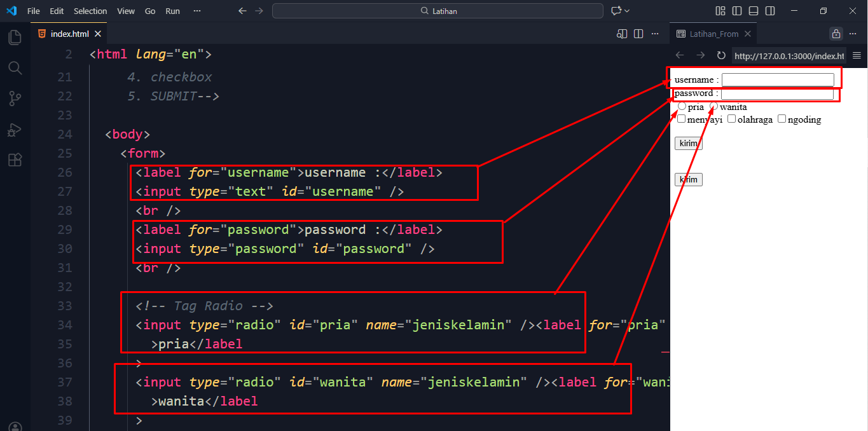Open the Selection menu
Screen dimensions: 868x431
coord(90,11)
